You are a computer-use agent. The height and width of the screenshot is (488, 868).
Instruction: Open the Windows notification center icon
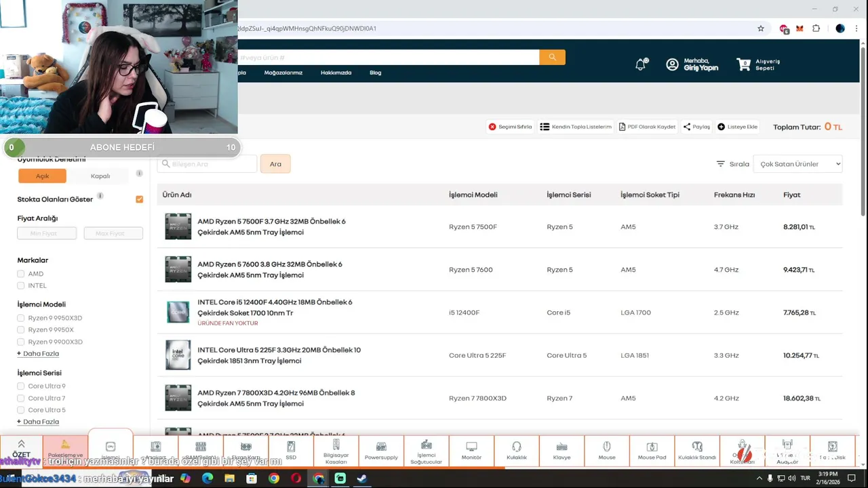(x=852, y=478)
